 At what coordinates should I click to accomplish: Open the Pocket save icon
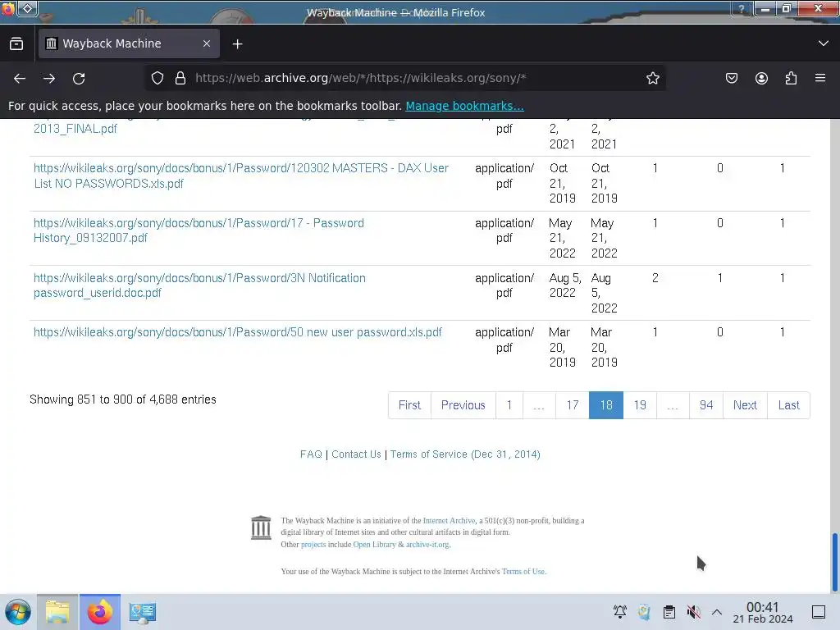coord(731,78)
